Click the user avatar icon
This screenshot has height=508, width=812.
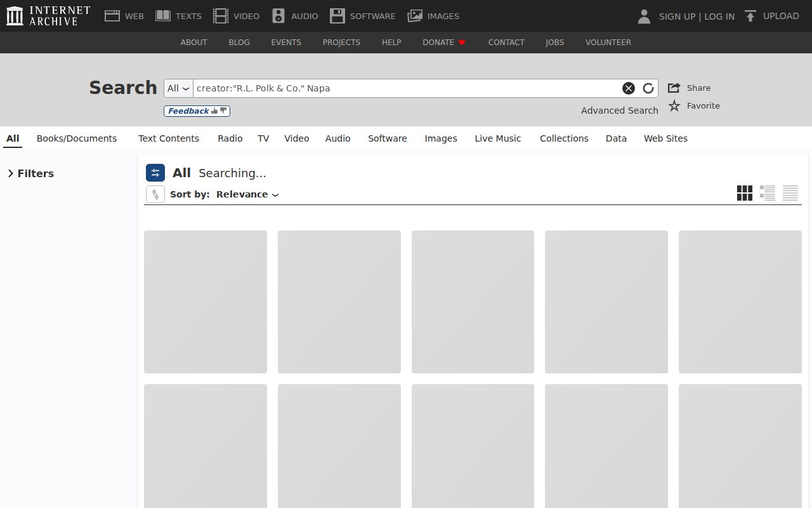644,16
